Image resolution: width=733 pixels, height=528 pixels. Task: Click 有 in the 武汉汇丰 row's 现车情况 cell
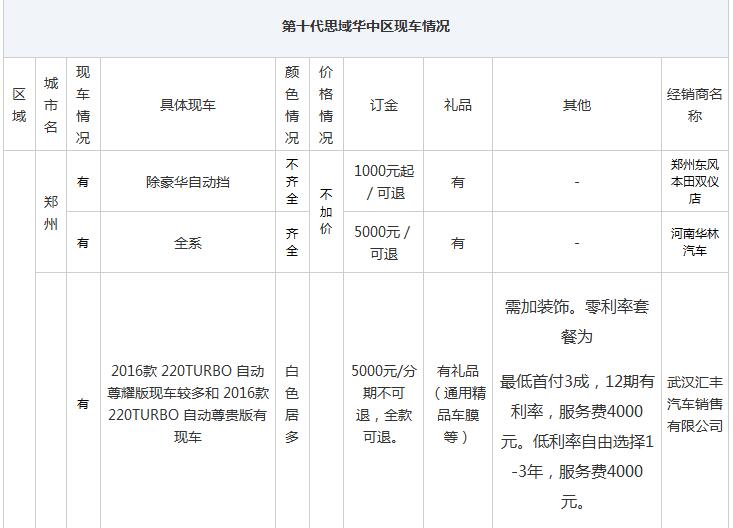83,404
